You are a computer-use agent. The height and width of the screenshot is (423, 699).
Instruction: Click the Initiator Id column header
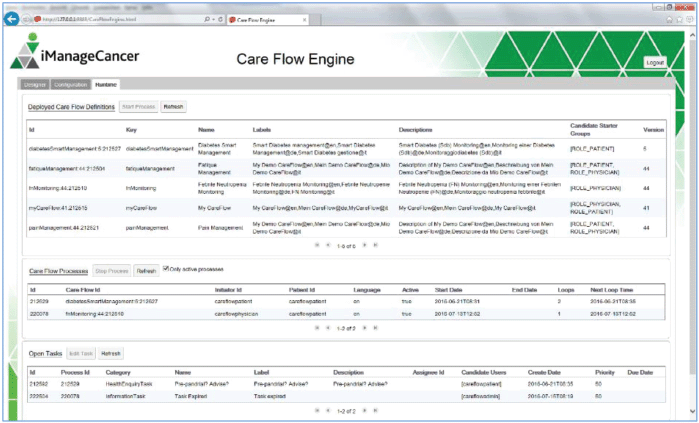pyautogui.click(x=228, y=290)
